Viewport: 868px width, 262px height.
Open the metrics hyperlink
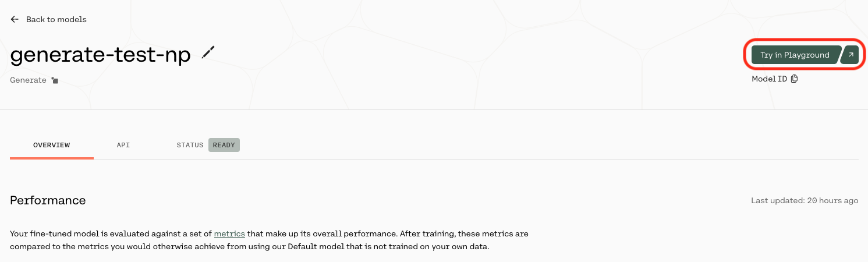tap(229, 233)
